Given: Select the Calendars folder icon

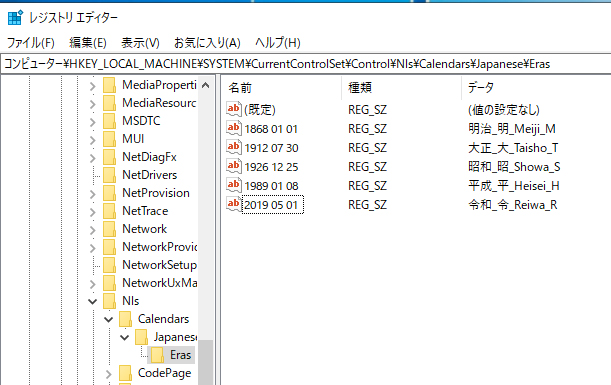Looking at the screenshot, I should pyautogui.click(x=125, y=319).
